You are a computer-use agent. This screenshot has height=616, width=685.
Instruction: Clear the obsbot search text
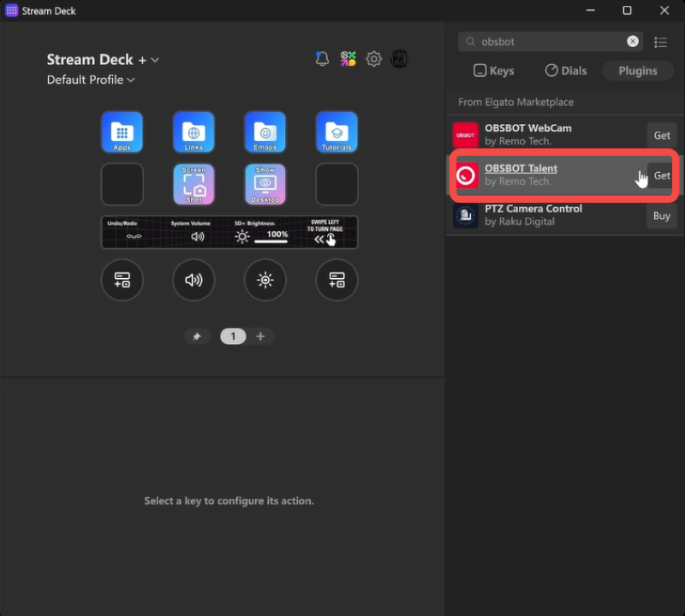(633, 41)
